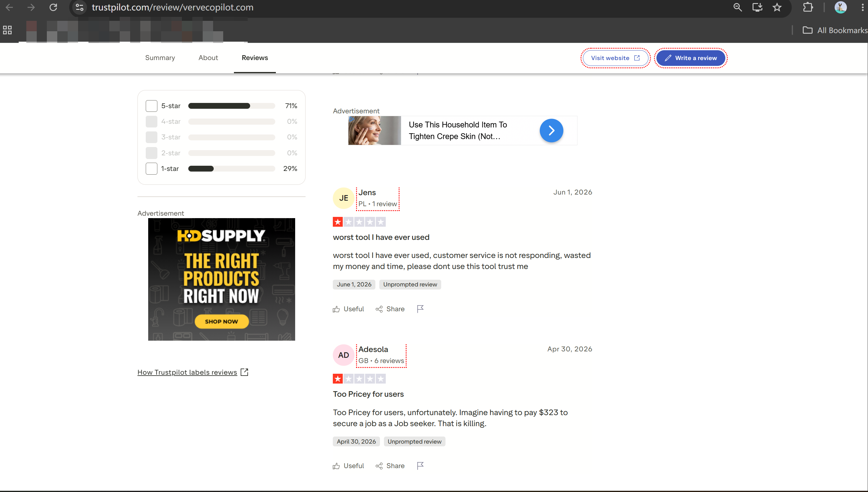Flag Adesola's review

[x=420, y=466]
